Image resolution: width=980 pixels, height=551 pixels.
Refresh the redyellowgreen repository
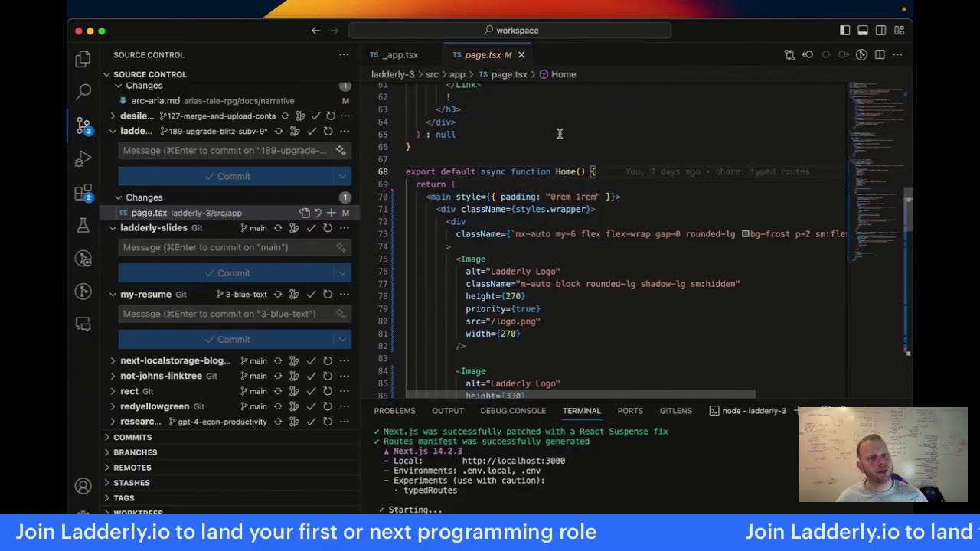click(328, 406)
